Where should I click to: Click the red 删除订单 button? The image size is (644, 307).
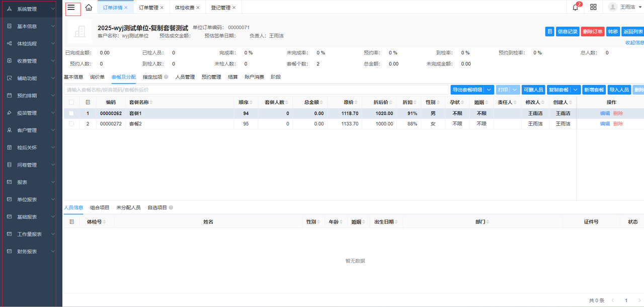pos(592,32)
